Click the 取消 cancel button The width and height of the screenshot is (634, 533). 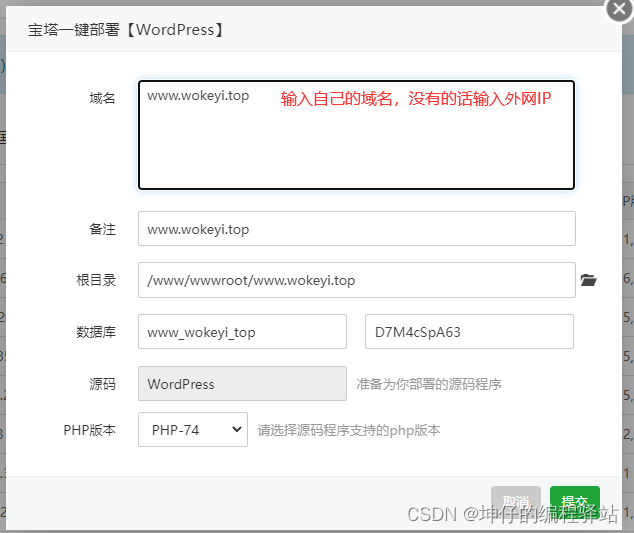516,502
